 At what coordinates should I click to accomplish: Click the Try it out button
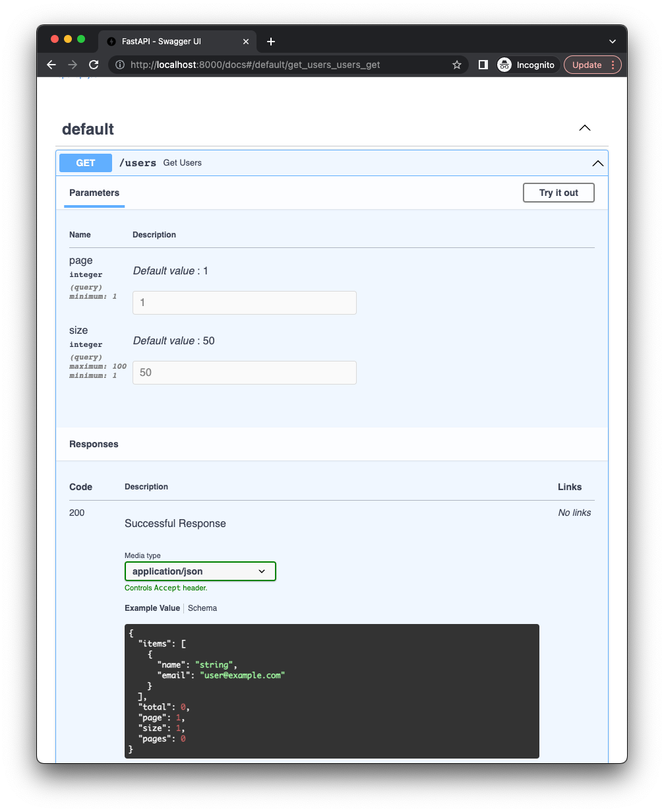pos(558,193)
